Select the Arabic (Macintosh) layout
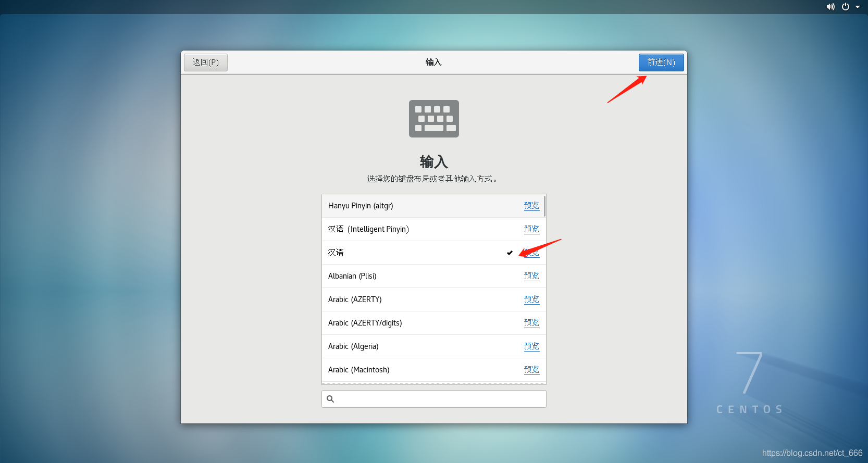This screenshot has width=868, height=463. (x=433, y=370)
